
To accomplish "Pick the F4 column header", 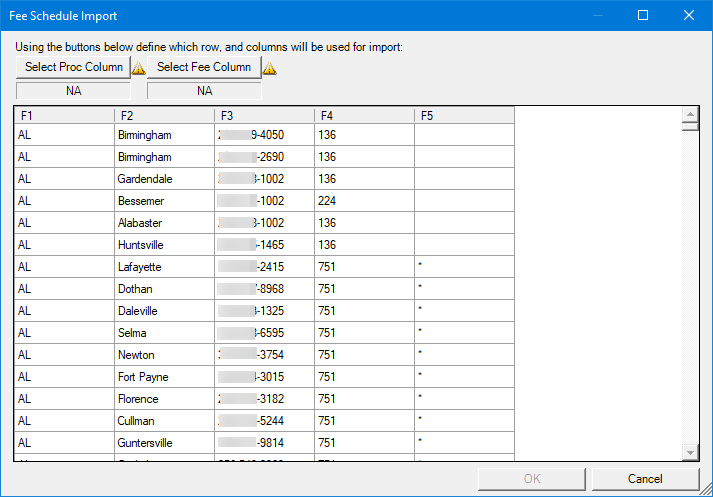I will 364,116.
